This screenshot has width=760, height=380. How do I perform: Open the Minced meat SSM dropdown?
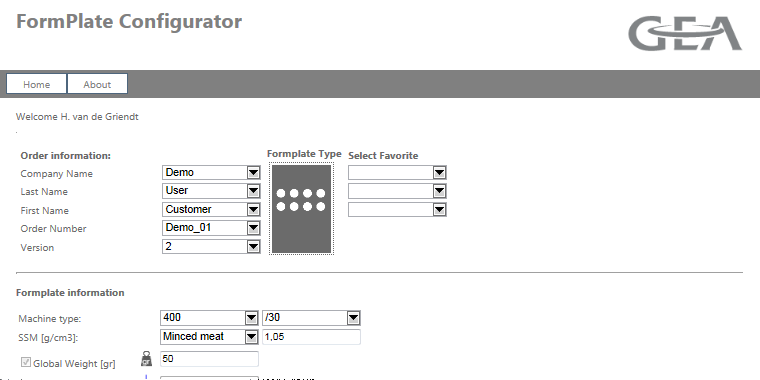209,336
